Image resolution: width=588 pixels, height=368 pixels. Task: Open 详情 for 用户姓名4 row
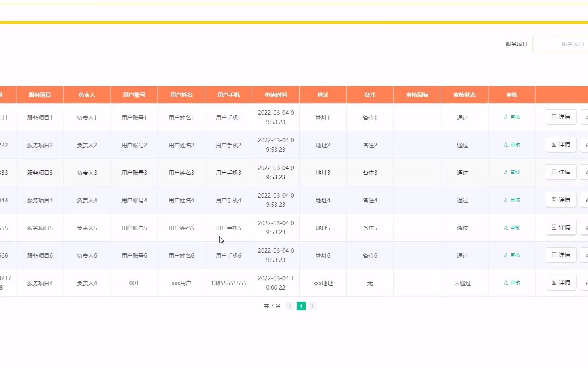click(x=561, y=200)
